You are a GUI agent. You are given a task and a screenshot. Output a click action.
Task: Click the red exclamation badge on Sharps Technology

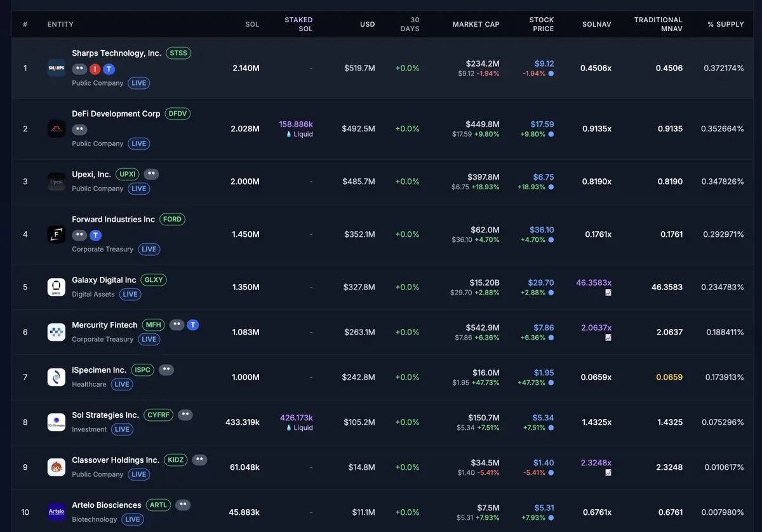95,69
